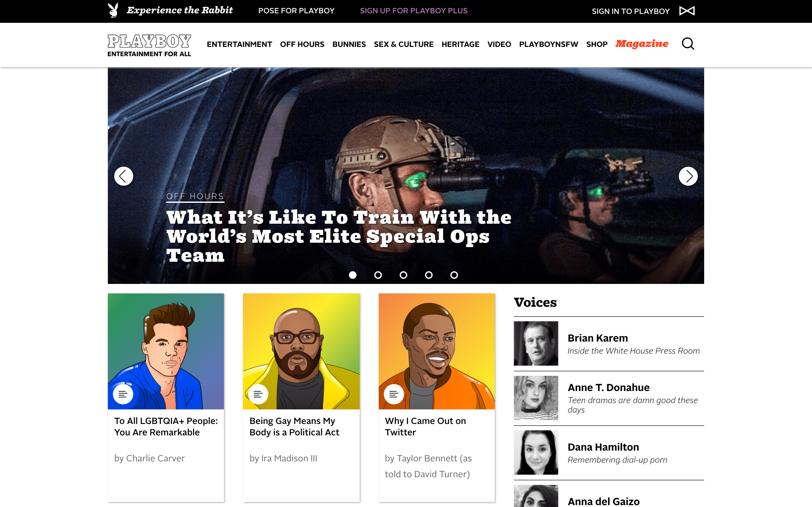Advance carousel with right arrow button

(688, 176)
